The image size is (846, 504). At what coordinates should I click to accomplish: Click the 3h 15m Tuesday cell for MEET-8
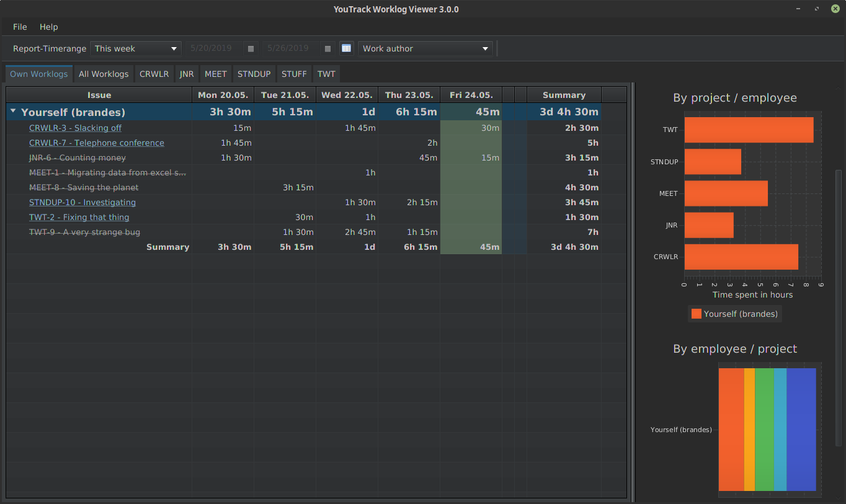[x=285, y=187]
